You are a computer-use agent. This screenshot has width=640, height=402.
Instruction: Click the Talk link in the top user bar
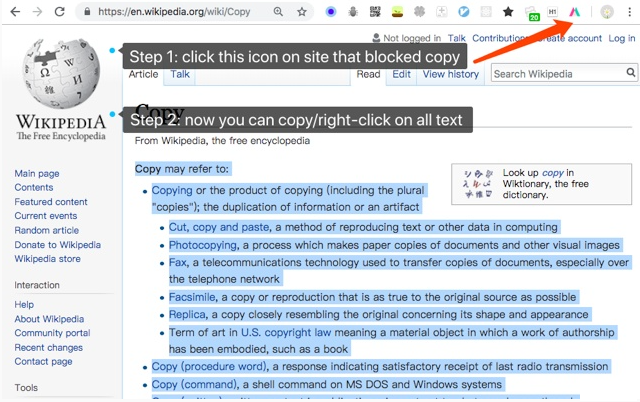[x=457, y=38]
